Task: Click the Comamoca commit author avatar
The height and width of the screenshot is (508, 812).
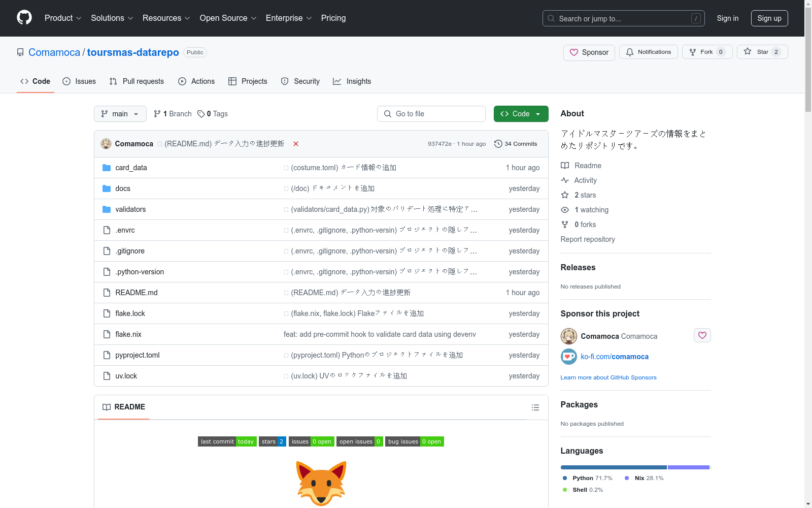Action: coord(106,144)
